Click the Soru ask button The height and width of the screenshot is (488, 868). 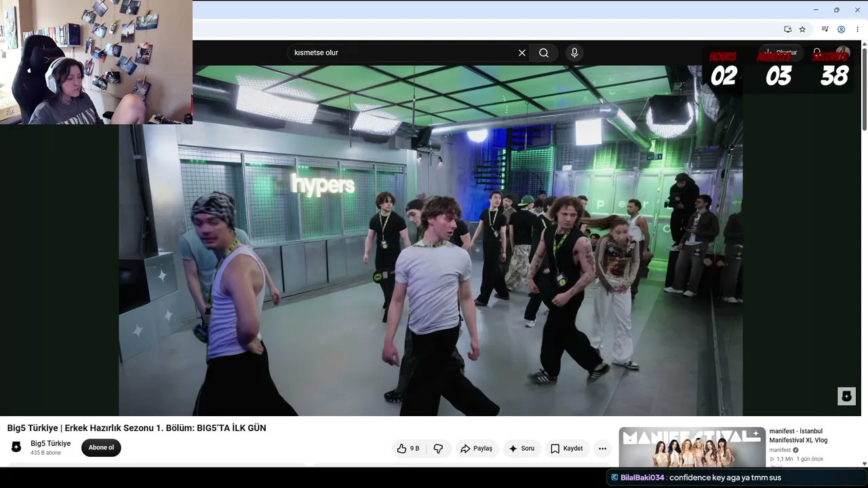point(521,449)
